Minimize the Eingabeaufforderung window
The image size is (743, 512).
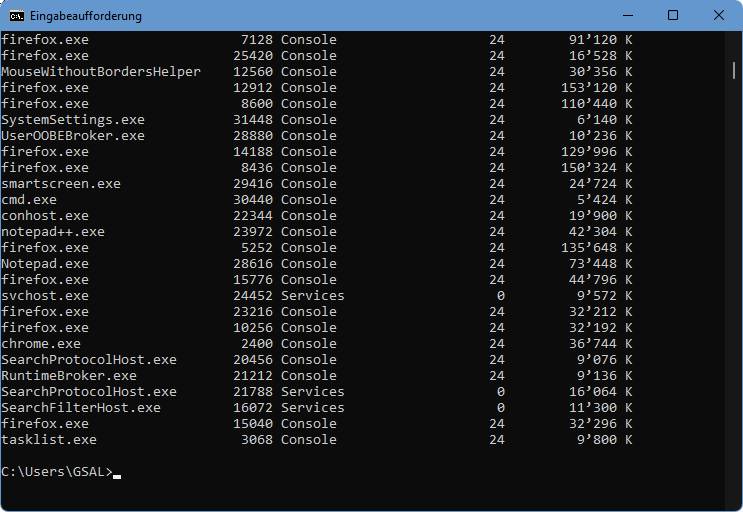[627, 16]
